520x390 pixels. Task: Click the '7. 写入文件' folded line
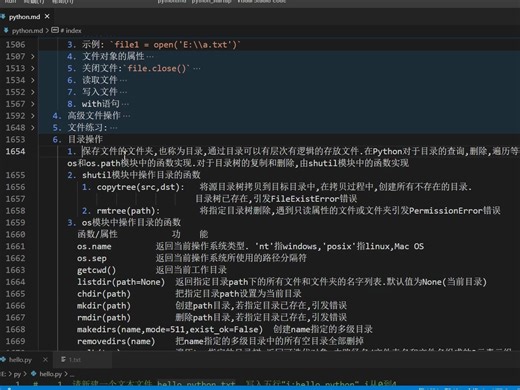coord(97,92)
